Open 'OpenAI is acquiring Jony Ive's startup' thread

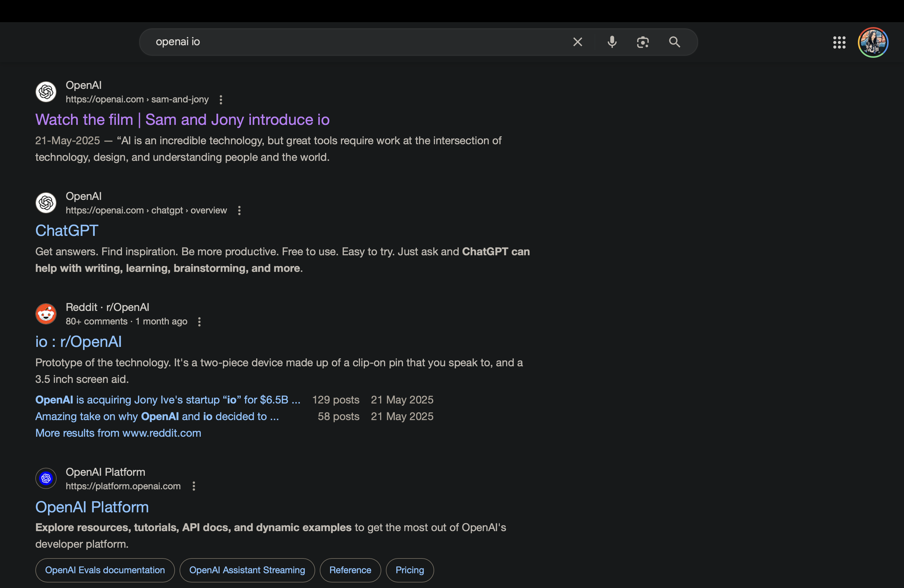(168, 399)
